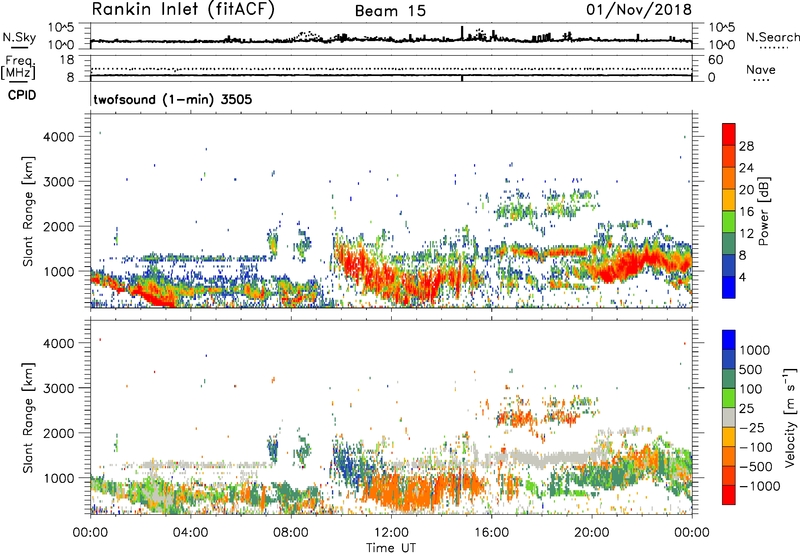Click the '60' Nave axis value
Image resolution: width=800 pixels, height=554 pixels.
tap(715, 60)
